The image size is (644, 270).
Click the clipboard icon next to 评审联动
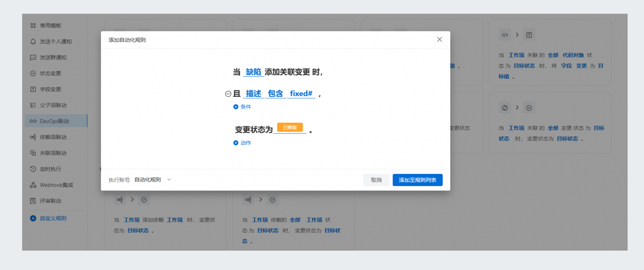33,201
